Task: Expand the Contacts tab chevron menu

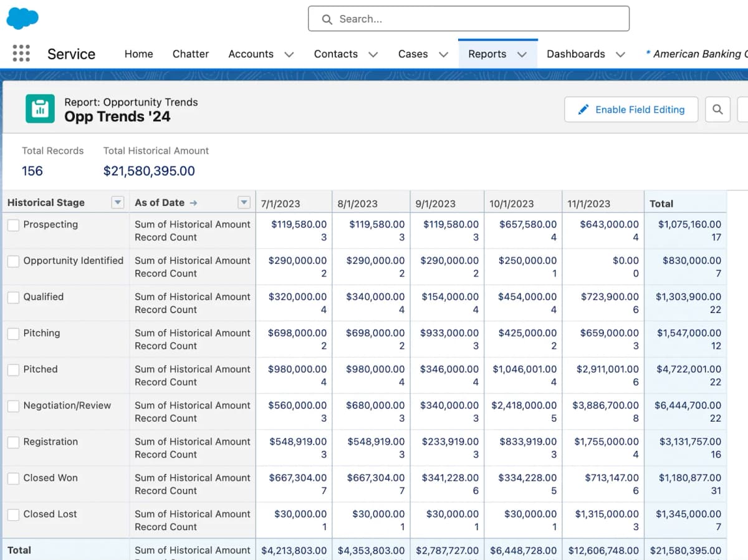Action: pyautogui.click(x=373, y=54)
